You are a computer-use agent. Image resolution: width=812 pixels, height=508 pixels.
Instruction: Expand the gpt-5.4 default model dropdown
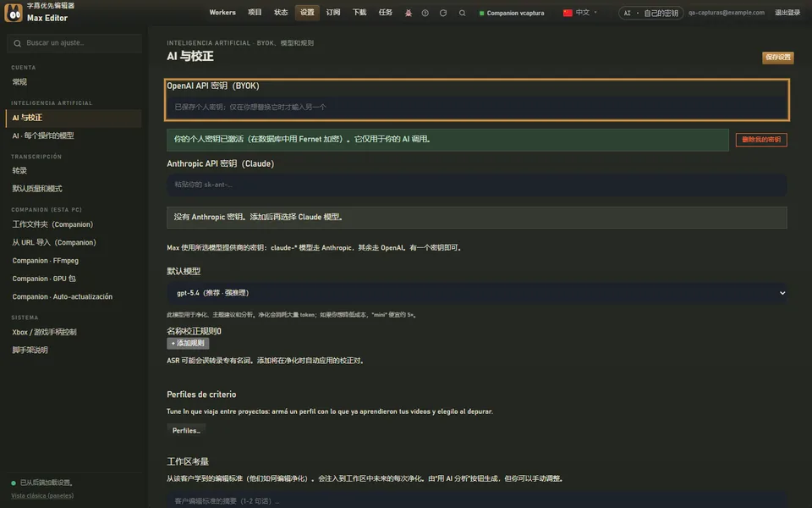click(x=476, y=293)
